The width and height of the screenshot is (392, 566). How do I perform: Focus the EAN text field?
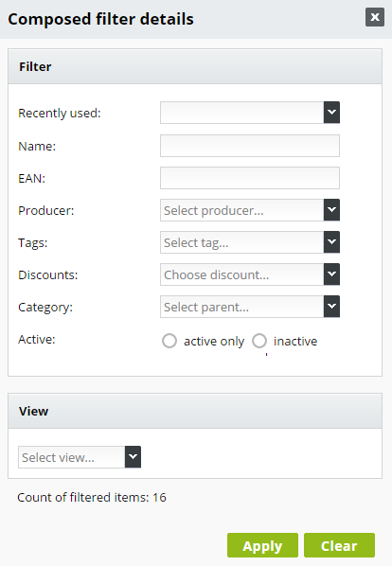pyautogui.click(x=250, y=178)
